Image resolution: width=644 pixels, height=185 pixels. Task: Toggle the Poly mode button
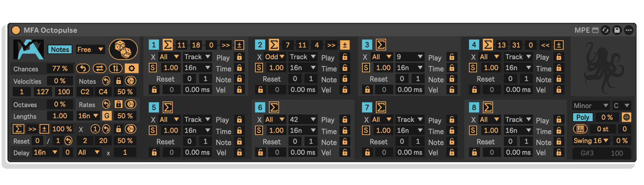(583, 117)
